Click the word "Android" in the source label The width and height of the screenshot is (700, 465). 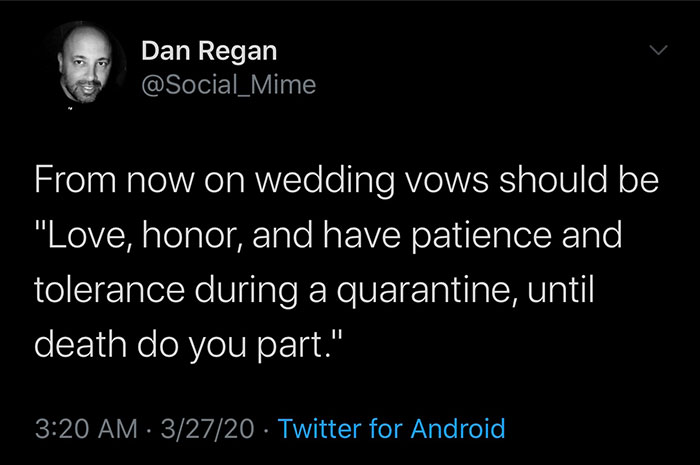[458, 428]
